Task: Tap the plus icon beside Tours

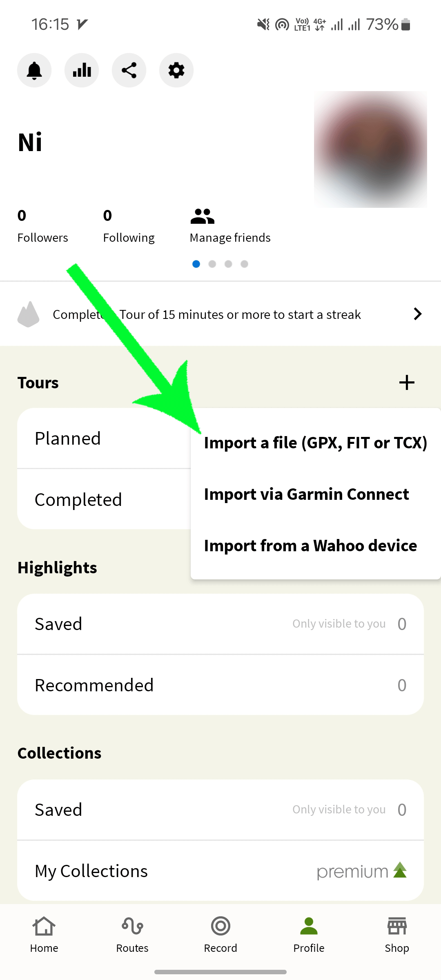Action: 407,383
